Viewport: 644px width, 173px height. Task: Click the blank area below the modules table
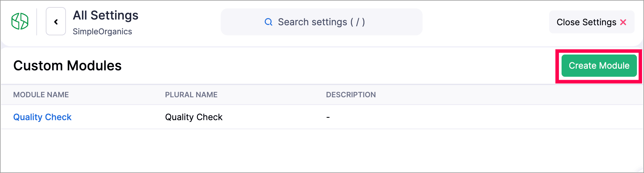(x=322, y=151)
